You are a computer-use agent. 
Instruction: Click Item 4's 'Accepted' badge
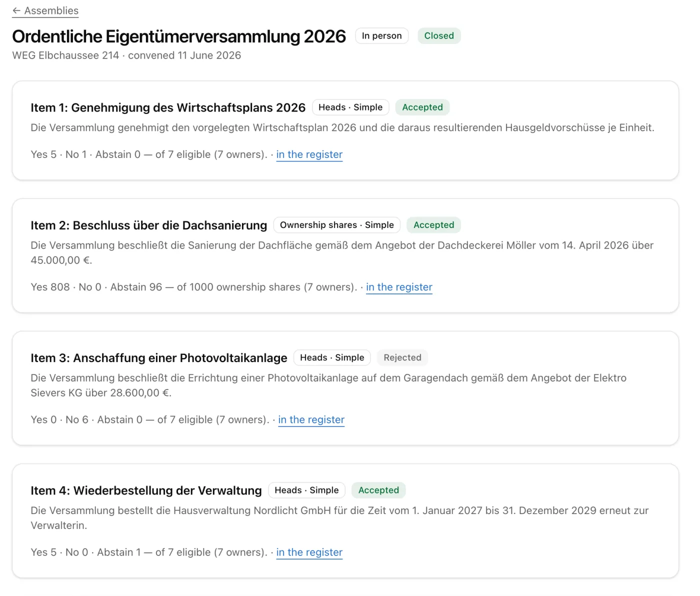[x=378, y=490]
